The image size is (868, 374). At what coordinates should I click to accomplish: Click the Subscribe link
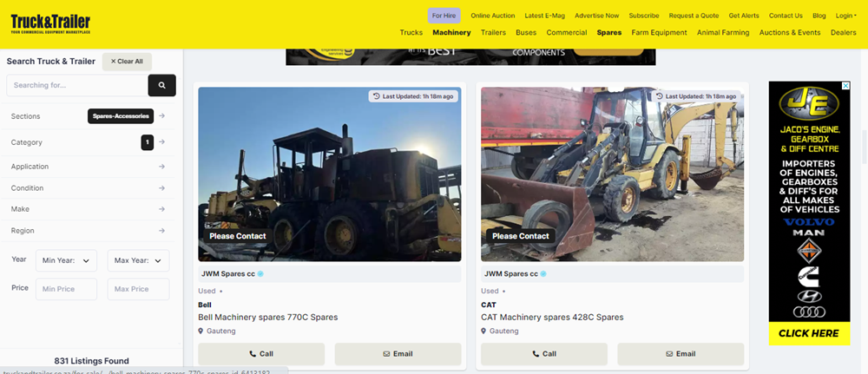click(644, 16)
